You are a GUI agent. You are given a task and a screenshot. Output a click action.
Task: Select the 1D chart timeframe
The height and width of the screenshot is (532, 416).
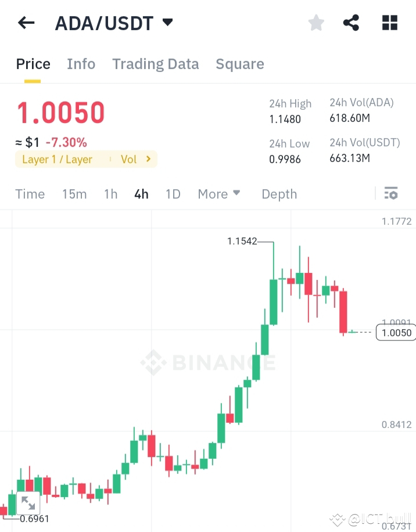pyautogui.click(x=173, y=194)
